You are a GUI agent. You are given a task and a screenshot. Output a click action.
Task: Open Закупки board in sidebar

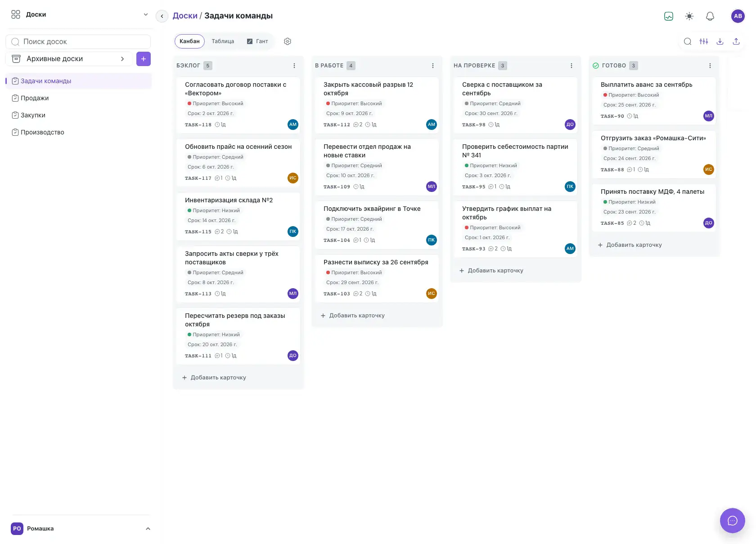pos(79,115)
